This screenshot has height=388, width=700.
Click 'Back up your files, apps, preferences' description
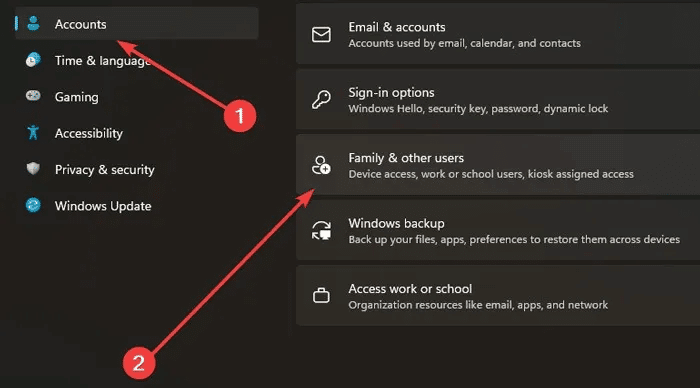514,239
